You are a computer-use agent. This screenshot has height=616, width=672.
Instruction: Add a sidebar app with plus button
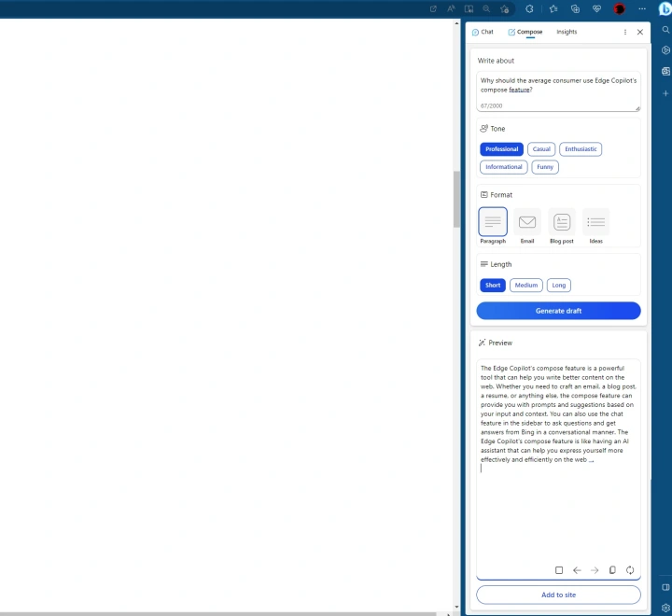665,93
